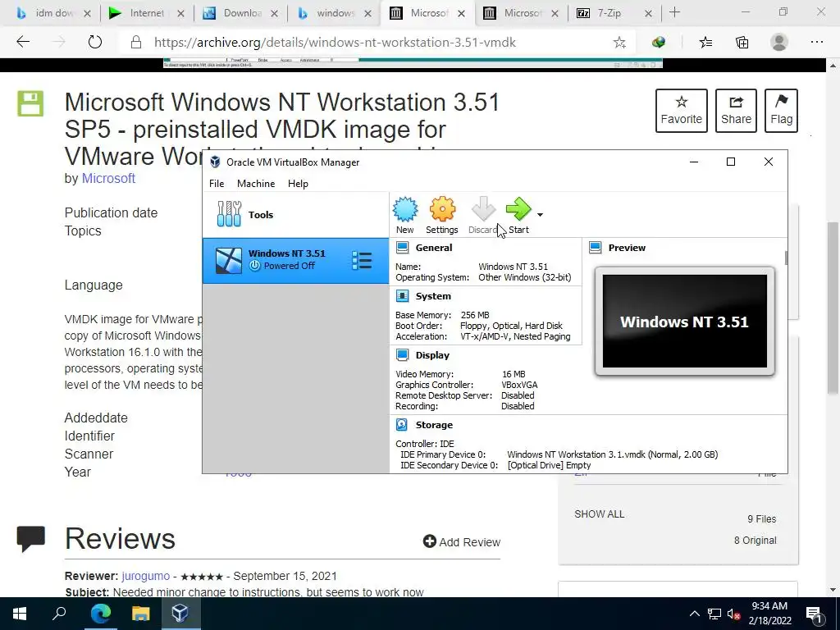Click the vmdk hard disk entry

612,454
